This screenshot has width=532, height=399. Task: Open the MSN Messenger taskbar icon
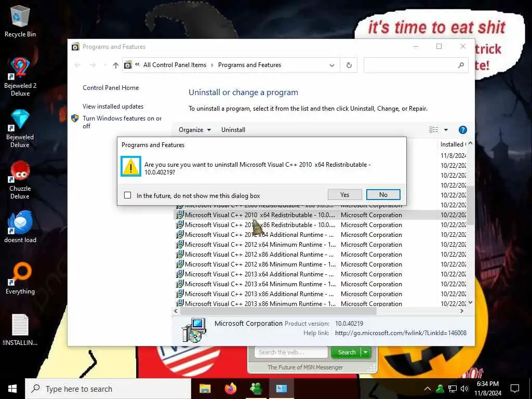pos(256,389)
